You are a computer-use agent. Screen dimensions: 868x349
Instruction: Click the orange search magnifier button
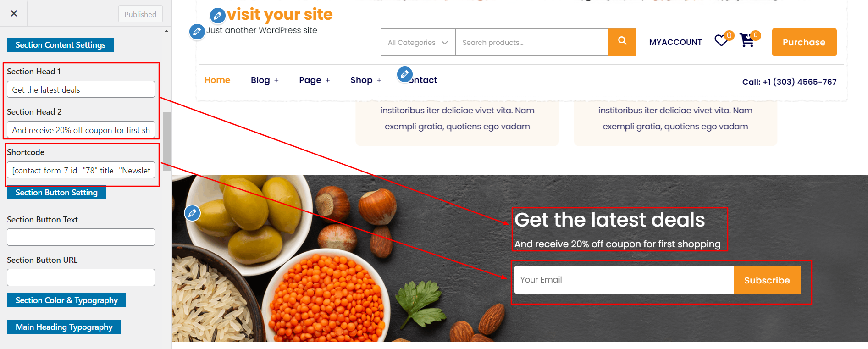(x=622, y=42)
